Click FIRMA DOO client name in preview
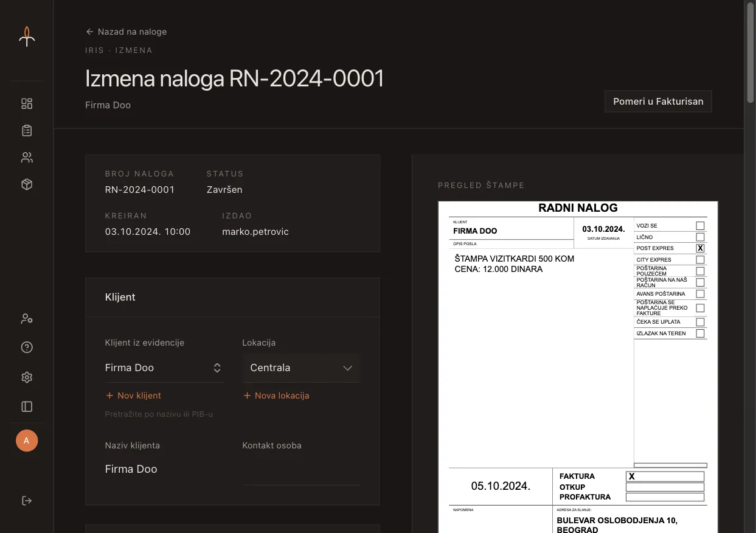 click(475, 231)
